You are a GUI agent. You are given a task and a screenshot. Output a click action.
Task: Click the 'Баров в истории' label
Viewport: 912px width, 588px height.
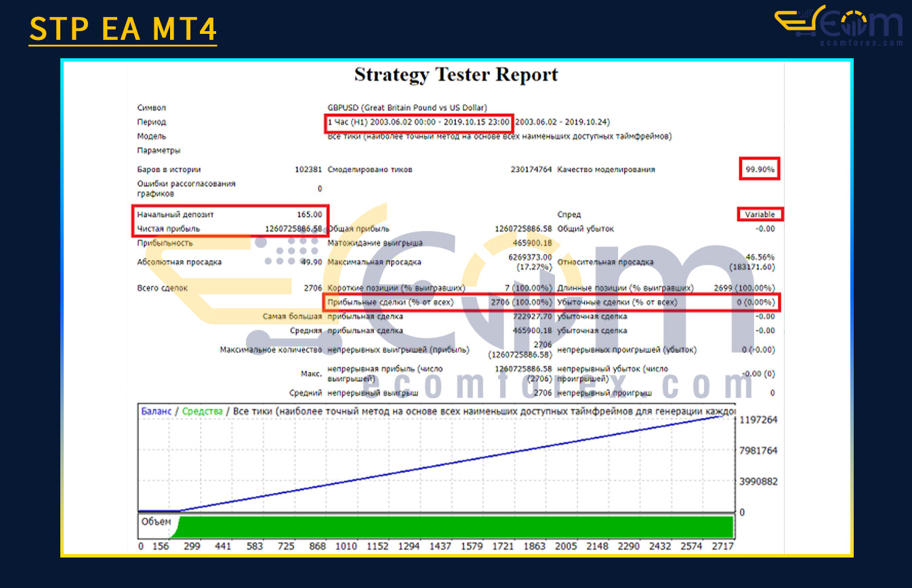[169, 169]
